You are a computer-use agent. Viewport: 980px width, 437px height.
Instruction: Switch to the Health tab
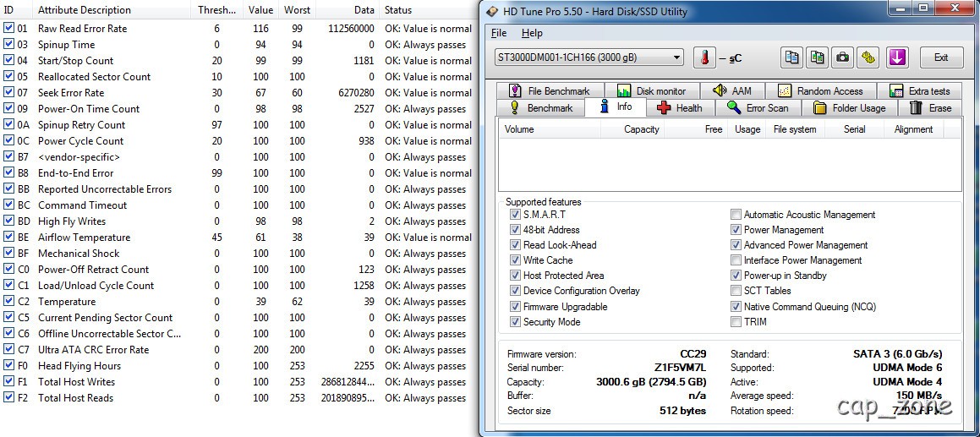pyautogui.click(x=680, y=107)
